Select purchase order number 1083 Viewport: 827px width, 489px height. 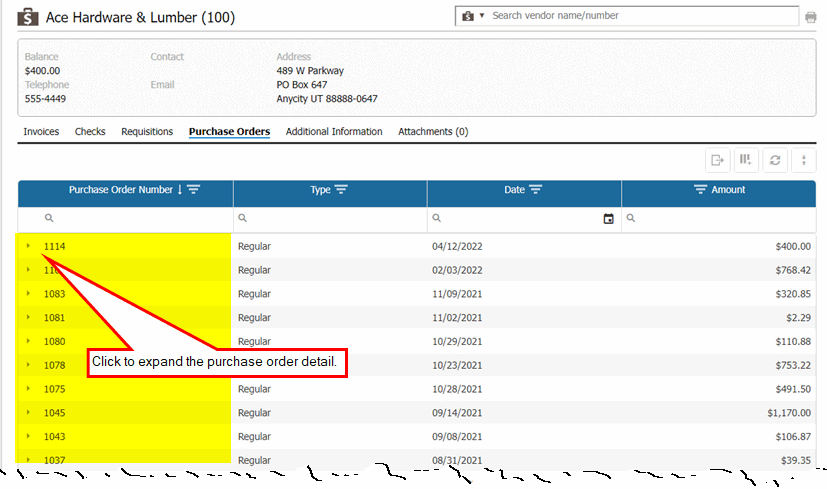54,294
